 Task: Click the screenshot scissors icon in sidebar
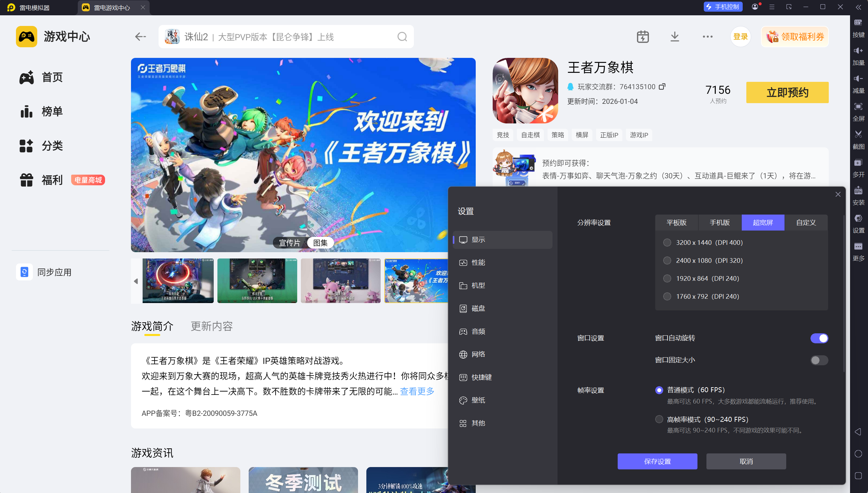pyautogui.click(x=858, y=134)
